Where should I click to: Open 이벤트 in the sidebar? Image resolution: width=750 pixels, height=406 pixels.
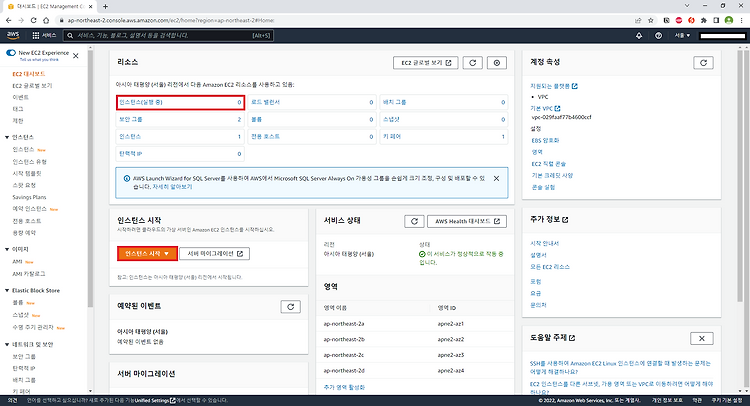[21, 97]
